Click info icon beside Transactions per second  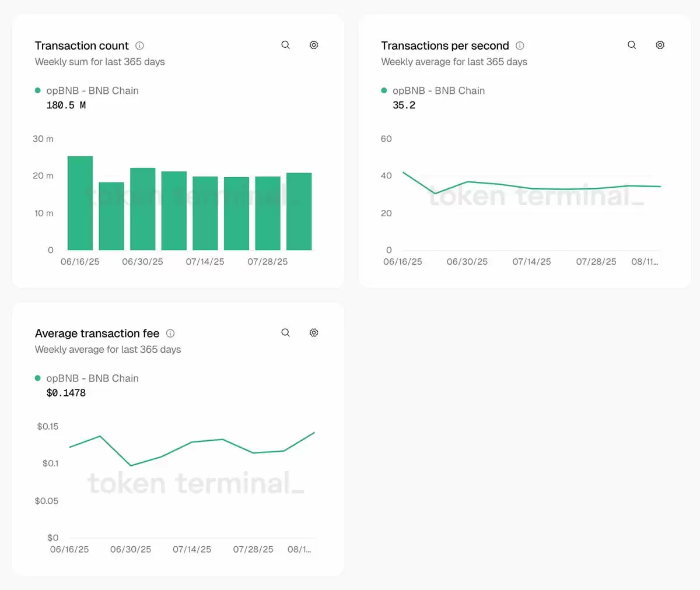[x=520, y=45]
